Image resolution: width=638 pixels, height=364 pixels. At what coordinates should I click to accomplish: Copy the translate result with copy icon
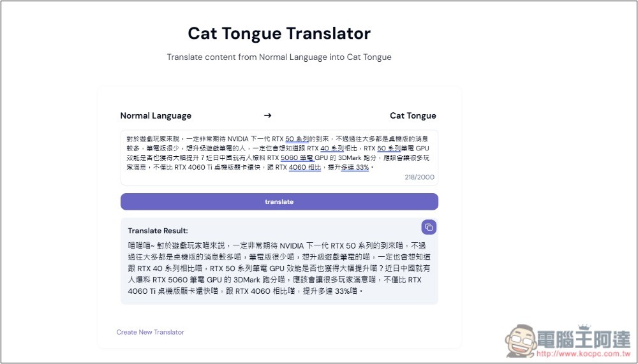(429, 228)
